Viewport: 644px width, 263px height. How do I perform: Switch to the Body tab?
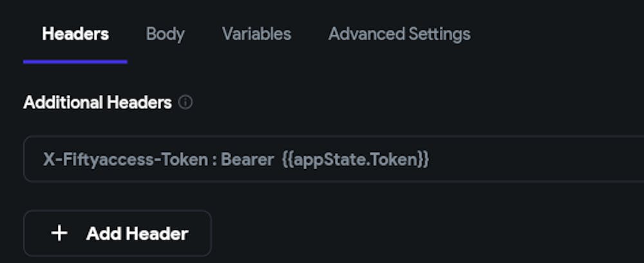(x=165, y=34)
